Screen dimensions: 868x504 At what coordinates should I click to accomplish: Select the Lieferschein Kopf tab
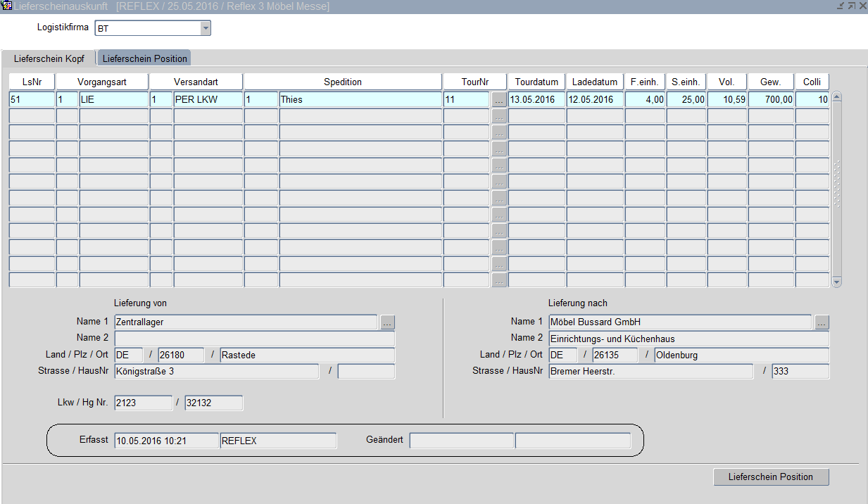tap(49, 58)
